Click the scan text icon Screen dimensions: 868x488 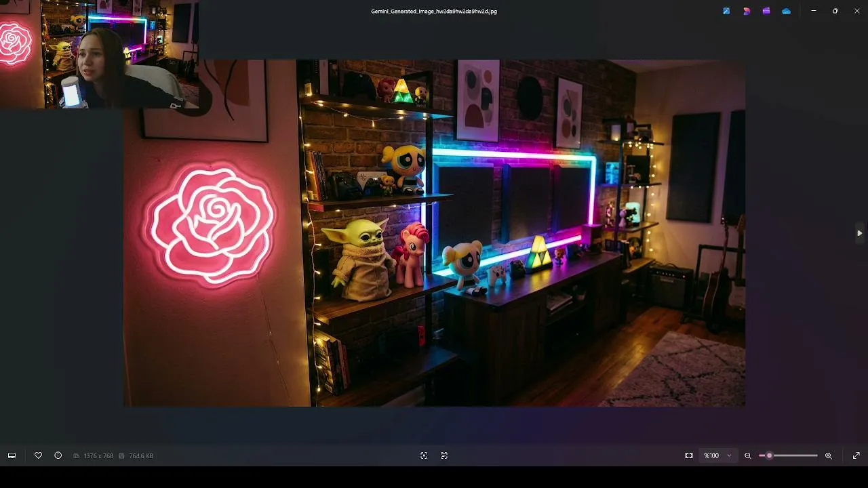444,455
